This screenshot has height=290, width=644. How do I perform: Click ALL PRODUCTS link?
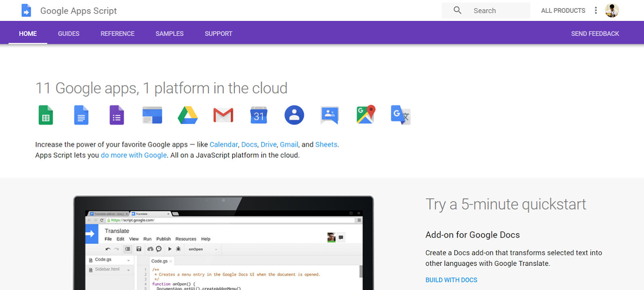563,10
